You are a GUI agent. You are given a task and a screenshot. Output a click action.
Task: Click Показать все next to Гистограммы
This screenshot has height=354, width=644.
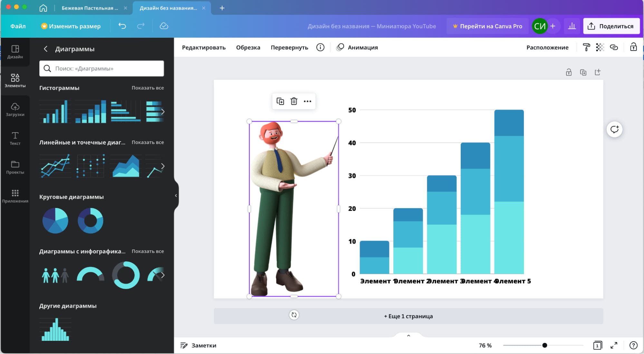point(148,88)
